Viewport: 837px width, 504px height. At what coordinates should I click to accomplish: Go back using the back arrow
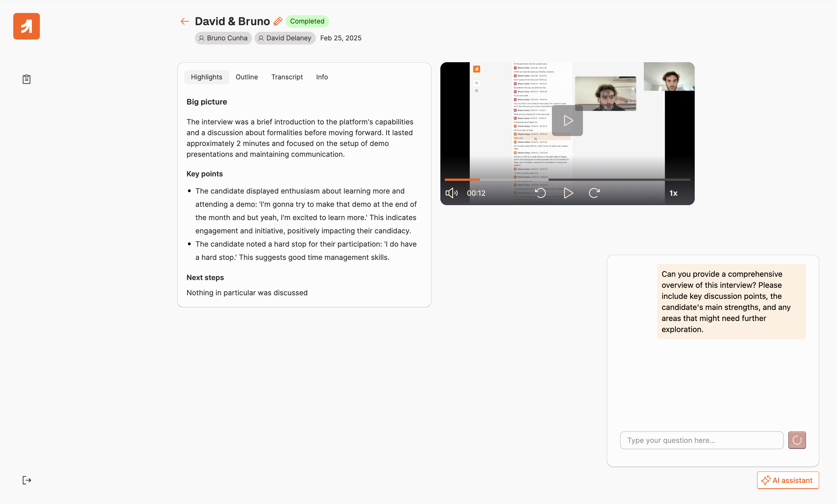pyautogui.click(x=184, y=21)
